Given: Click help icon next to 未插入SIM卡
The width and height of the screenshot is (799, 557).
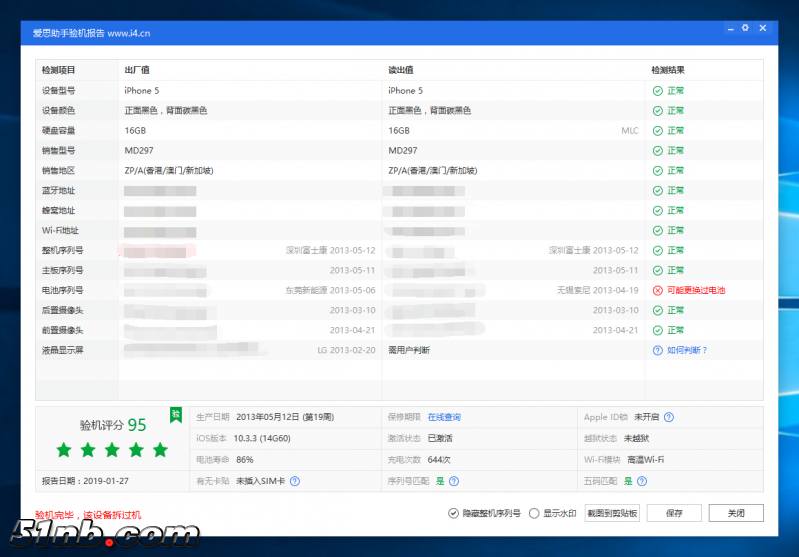Looking at the screenshot, I should coord(295,481).
